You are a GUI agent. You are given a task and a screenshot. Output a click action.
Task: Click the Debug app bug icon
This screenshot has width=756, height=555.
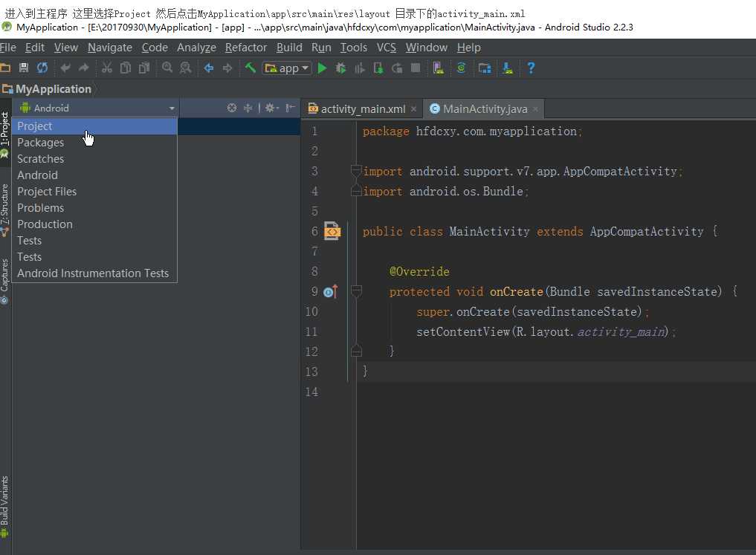[341, 68]
